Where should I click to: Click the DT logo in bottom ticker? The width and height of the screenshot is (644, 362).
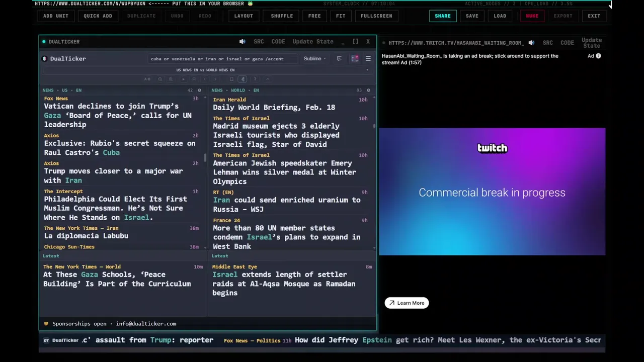(x=46, y=340)
